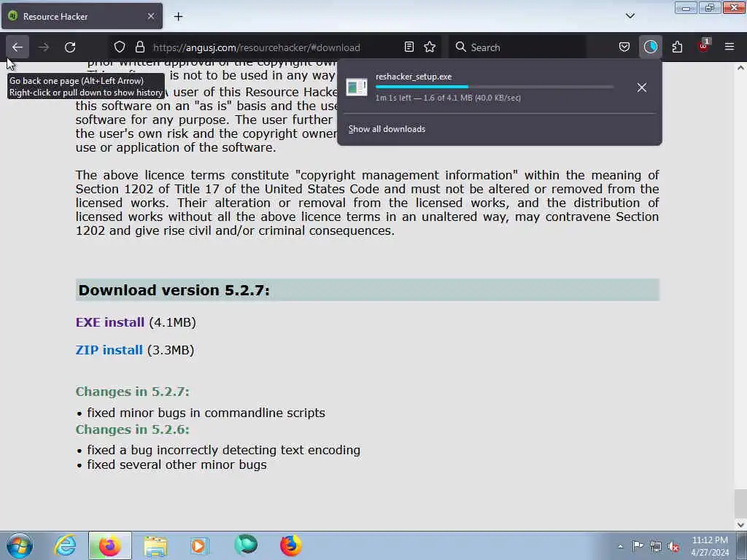The image size is (747, 560).
Task: Click the Changes in 5.2.7 heading
Action: [x=133, y=392]
